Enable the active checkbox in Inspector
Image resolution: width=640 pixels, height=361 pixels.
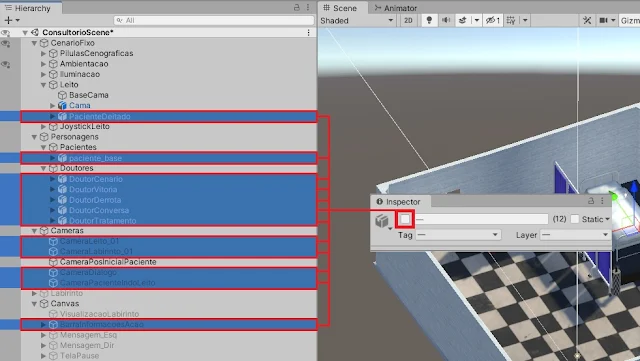tap(405, 219)
